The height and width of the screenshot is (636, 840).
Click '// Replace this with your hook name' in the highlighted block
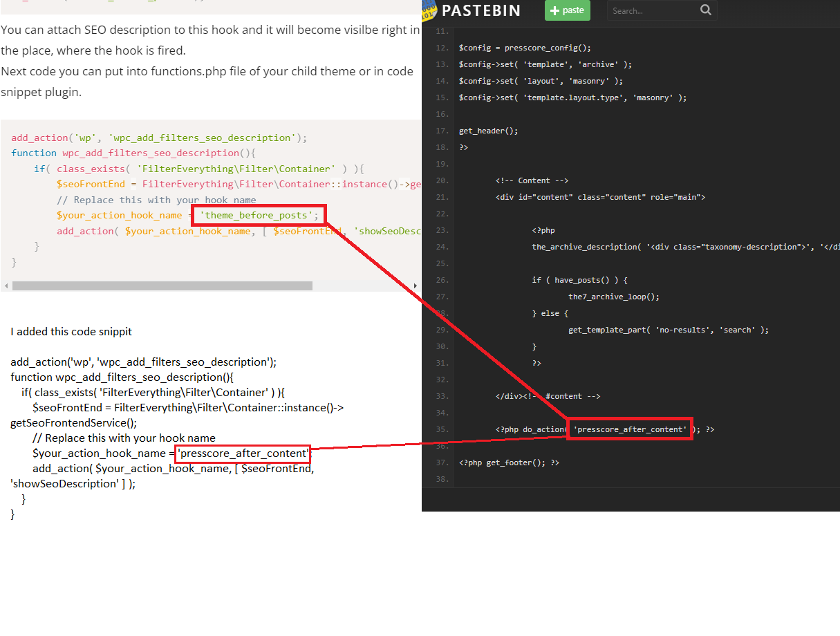point(156,200)
